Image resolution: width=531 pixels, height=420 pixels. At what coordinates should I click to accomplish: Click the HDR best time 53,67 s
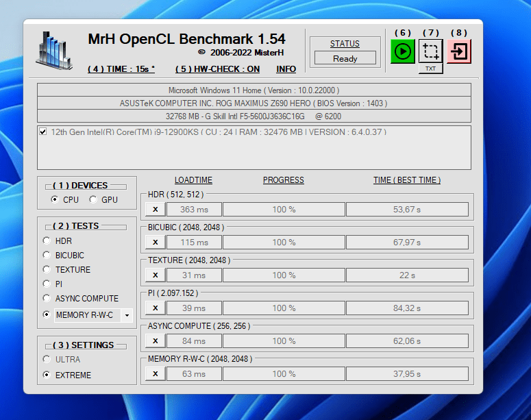point(407,210)
